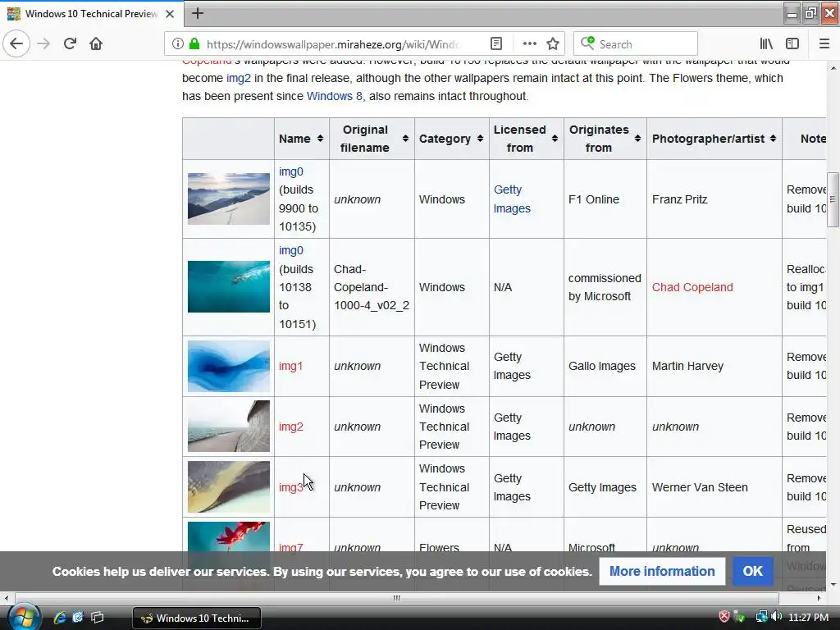Screen dimensions: 840x630
Task: Reload the current page
Action: coord(70,43)
